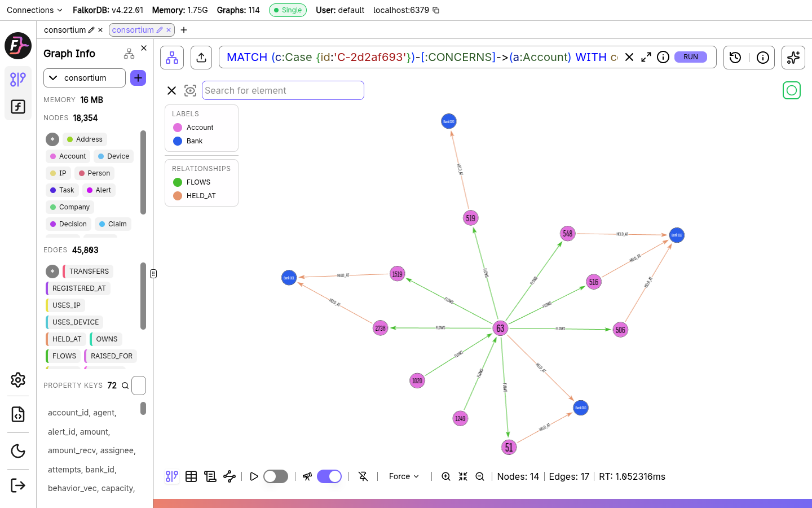Screen dimensions: 812x508
Task: Select the first consortium tab
Action: (65, 30)
